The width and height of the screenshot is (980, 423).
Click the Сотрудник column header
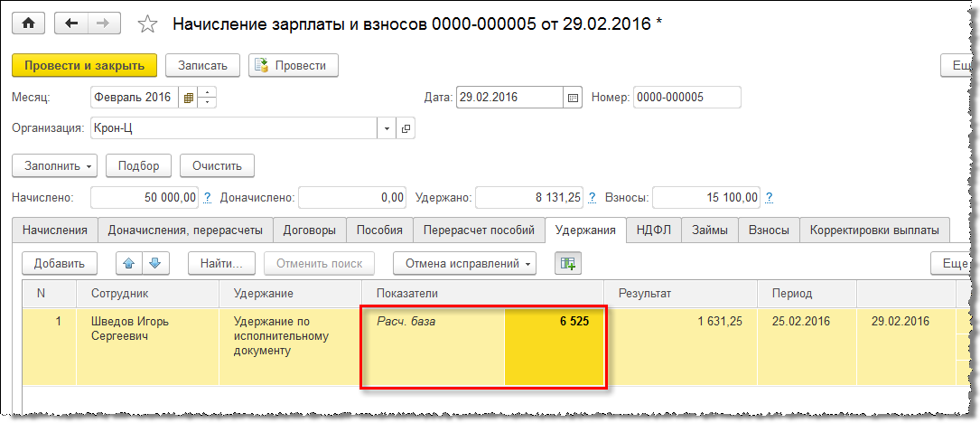click(147, 294)
